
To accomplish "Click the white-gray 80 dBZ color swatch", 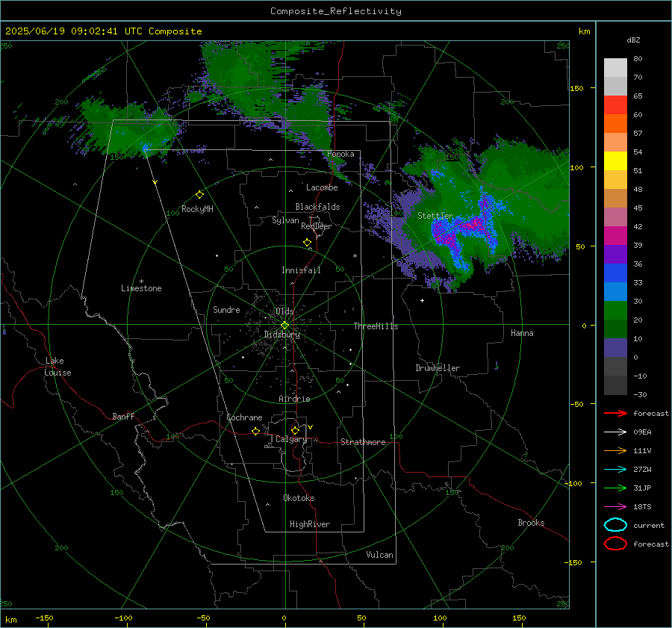I will (x=615, y=67).
